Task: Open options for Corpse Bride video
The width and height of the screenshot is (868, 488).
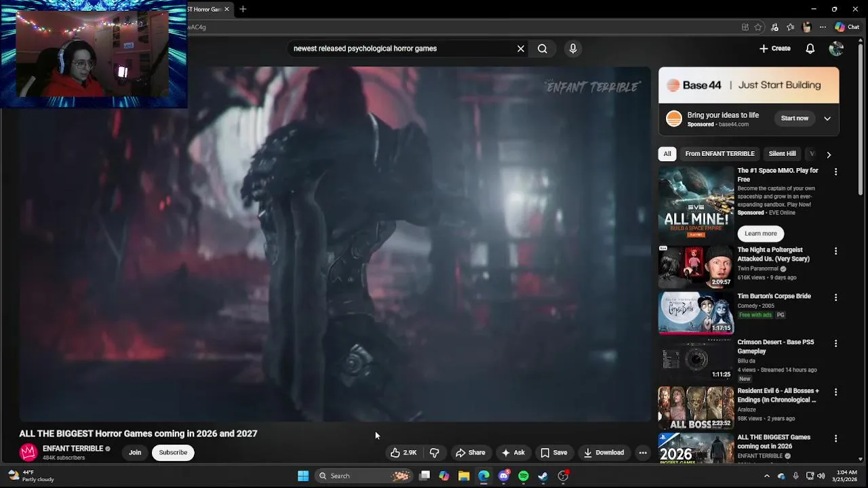Action: (835, 298)
